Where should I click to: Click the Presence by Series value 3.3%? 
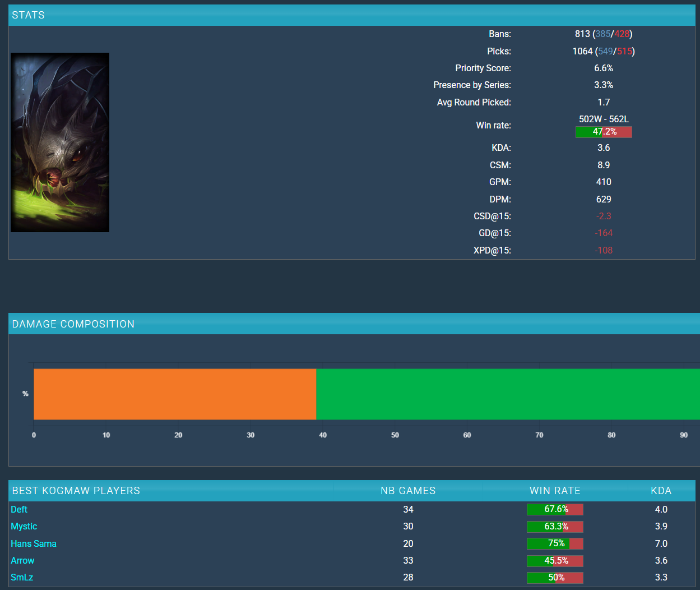click(604, 85)
